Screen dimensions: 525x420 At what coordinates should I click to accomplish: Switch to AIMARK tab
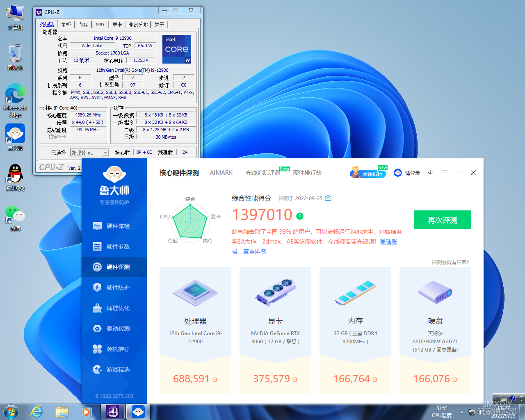pyautogui.click(x=221, y=173)
